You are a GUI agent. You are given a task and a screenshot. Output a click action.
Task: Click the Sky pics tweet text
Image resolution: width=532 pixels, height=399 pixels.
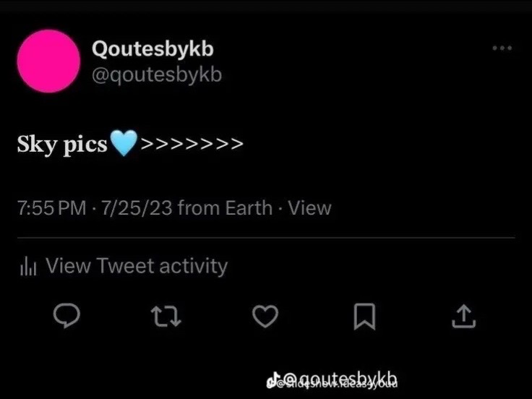[x=62, y=144]
